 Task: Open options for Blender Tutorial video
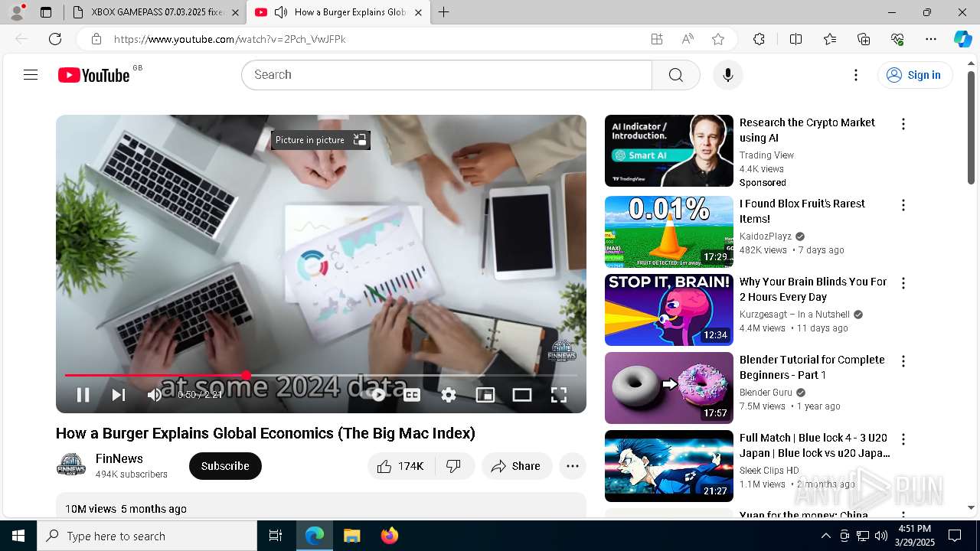(903, 361)
